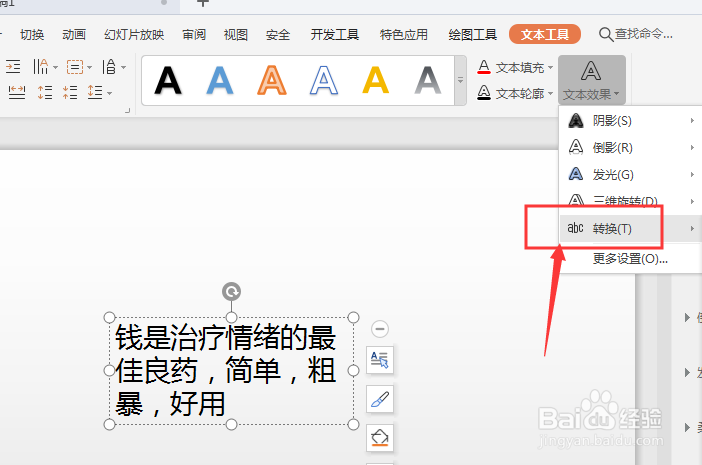Open the 转换(T) submenu
The image size is (702, 465).
pos(630,228)
